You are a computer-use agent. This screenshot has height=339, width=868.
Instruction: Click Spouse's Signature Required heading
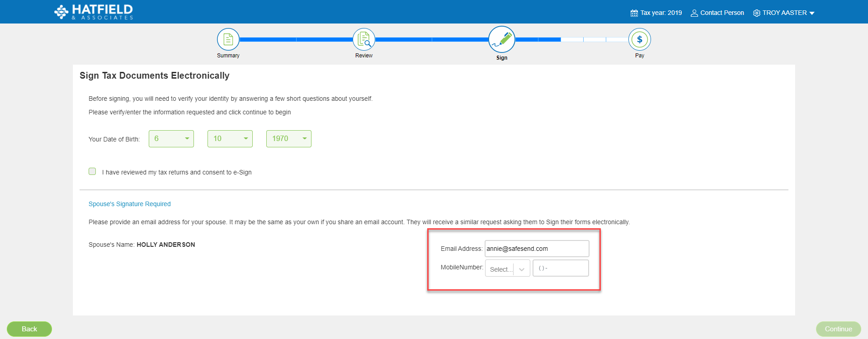(x=130, y=204)
